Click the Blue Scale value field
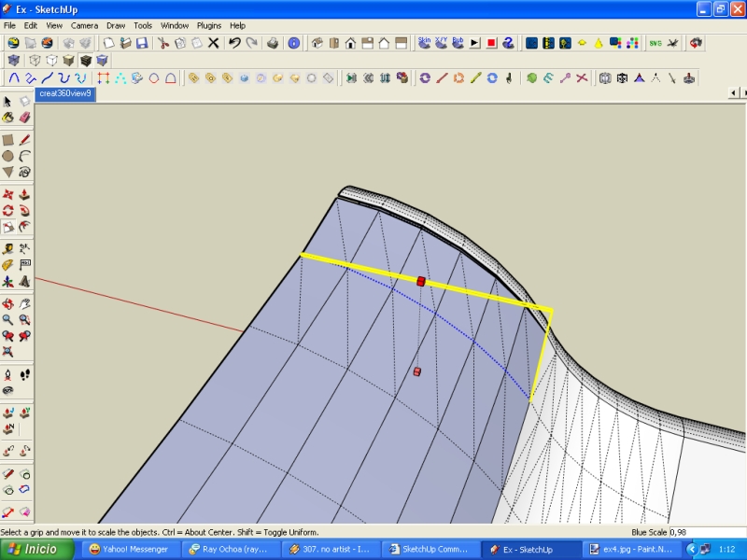 (x=707, y=532)
